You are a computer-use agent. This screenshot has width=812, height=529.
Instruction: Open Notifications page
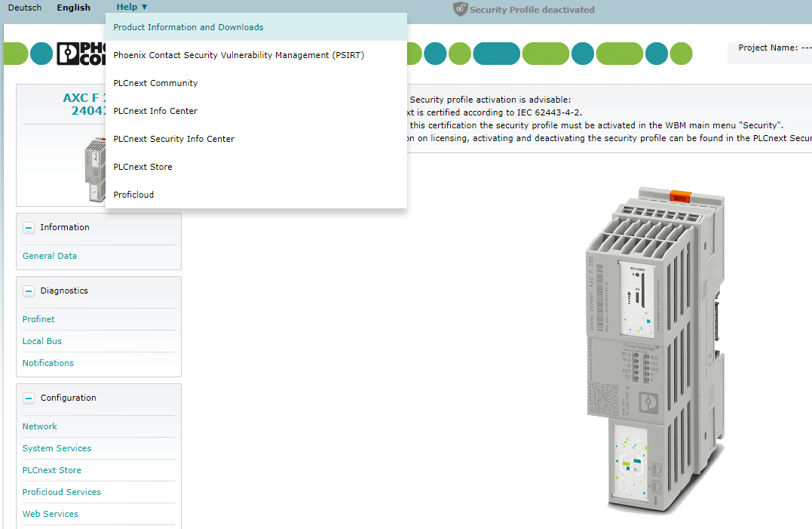click(47, 363)
